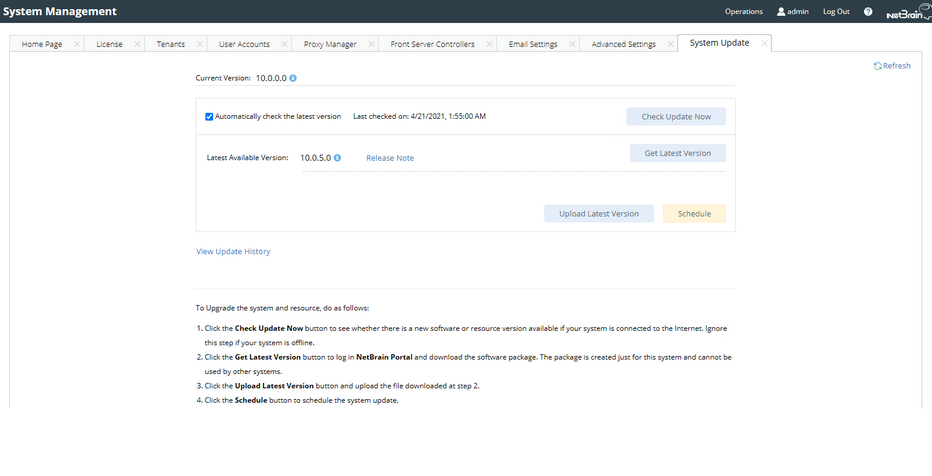Refresh the System Update page
Viewport: 932px width, 476px height.
coord(892,66)
